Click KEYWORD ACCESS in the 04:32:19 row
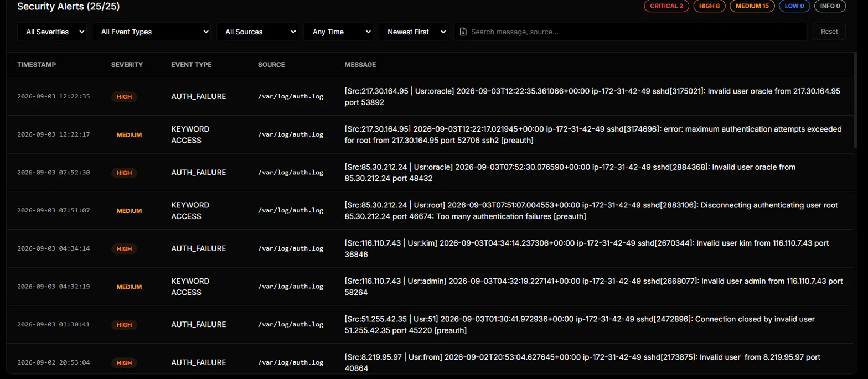Screen dimensions: 868x379 pos(190,287)
